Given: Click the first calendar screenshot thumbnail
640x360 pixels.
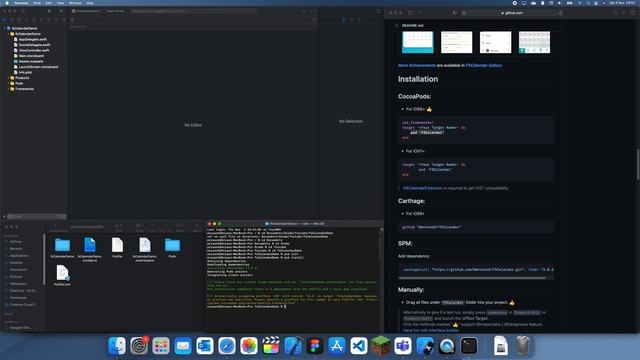Looking at the screenshot, I should coord(418,42).
